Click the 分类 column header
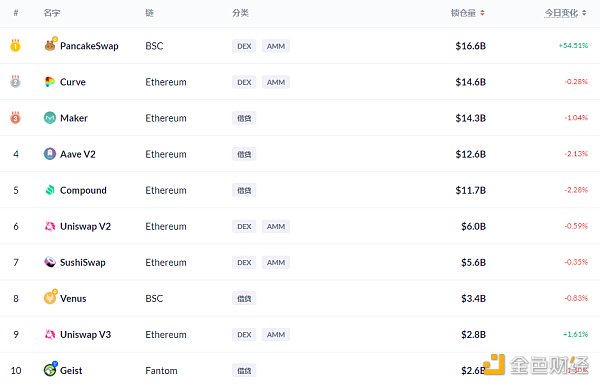 click(x=240, y=13)
